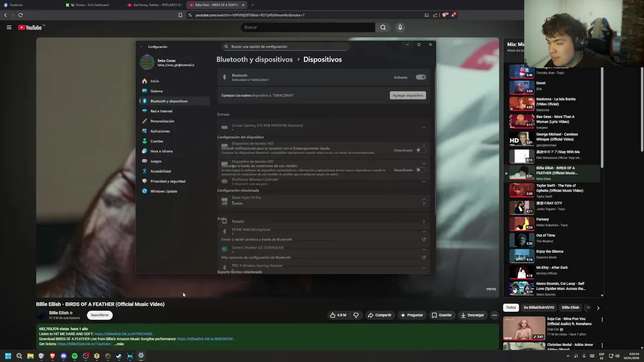This screenshot has height=362, width=644.
Task: Open Personalización in the Settings sidebar
Action: 174,121
